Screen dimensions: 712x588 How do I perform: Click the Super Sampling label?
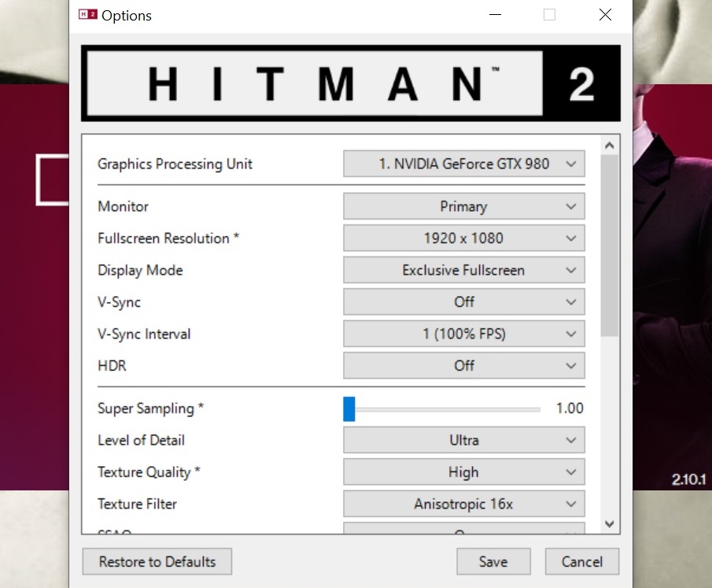(150, 409)
